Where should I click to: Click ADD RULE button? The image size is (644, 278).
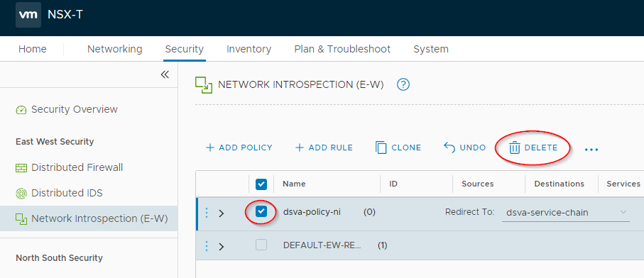(324, 148)
